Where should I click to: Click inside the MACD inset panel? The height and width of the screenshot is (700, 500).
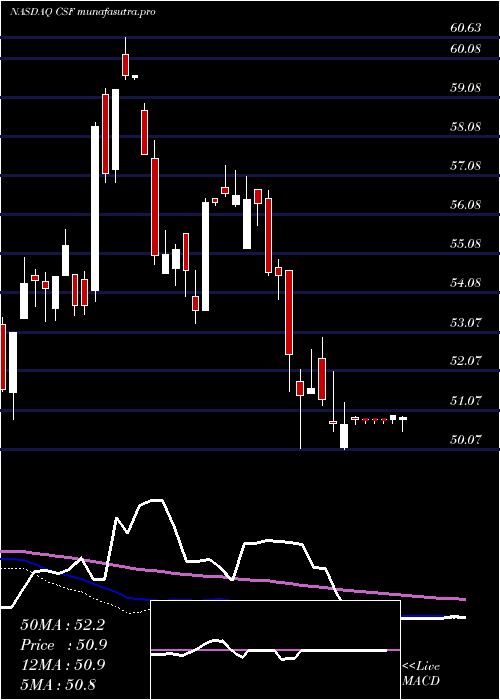[275, 650]
